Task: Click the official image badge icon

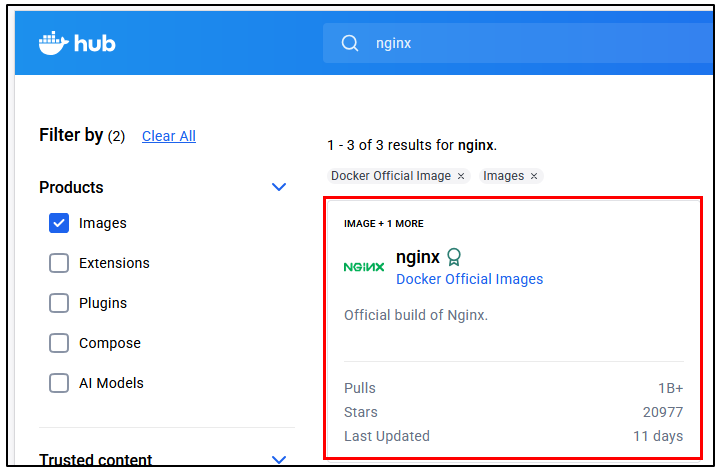Action: 454,257
